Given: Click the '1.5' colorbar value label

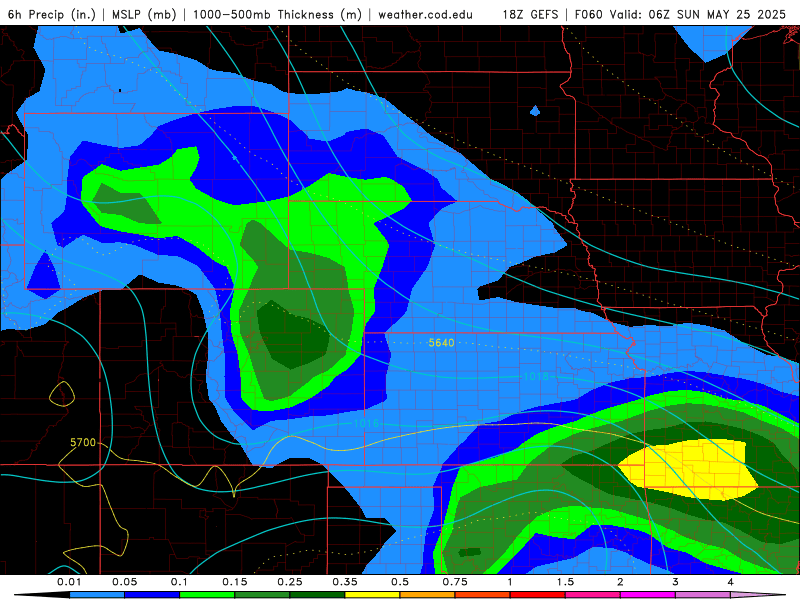Looking at the screenshot, I should (565, 582).
